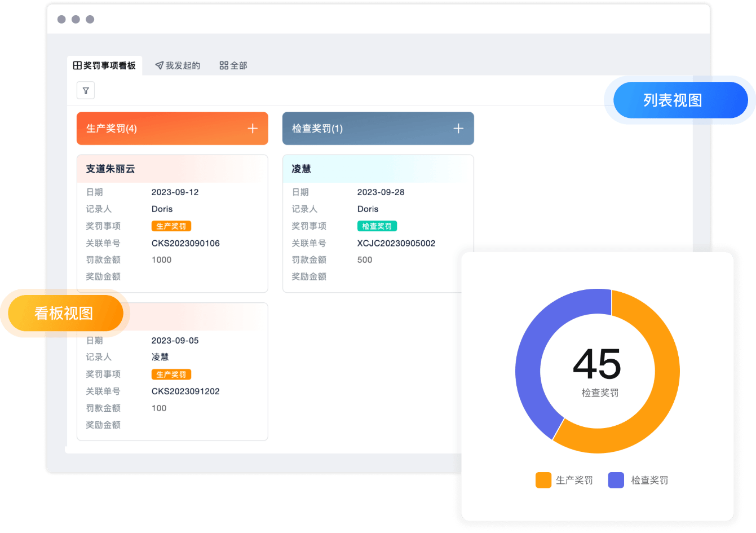Click the orange 生产奖罚 tag on first card
This screenshot has height=533, width=756.
171,226
